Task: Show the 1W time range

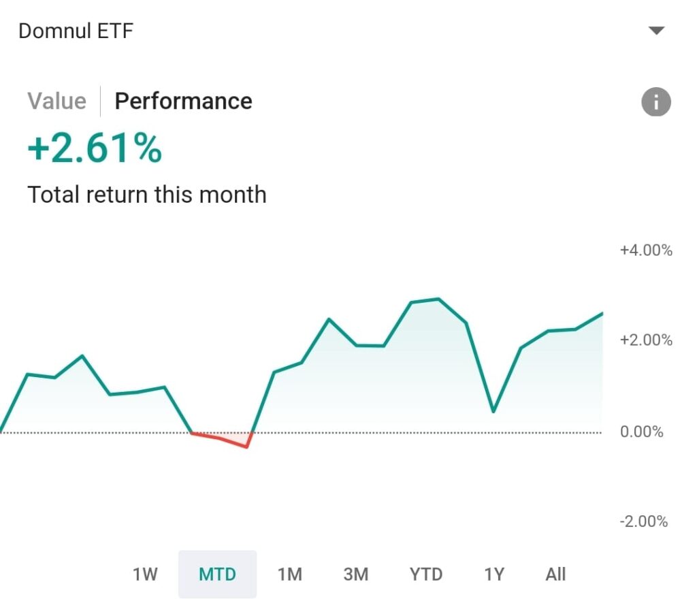Action: tap(145, 574)
